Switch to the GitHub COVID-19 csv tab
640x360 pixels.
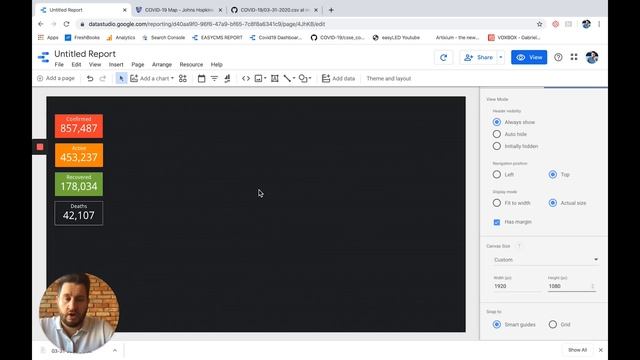click(274, 10)
